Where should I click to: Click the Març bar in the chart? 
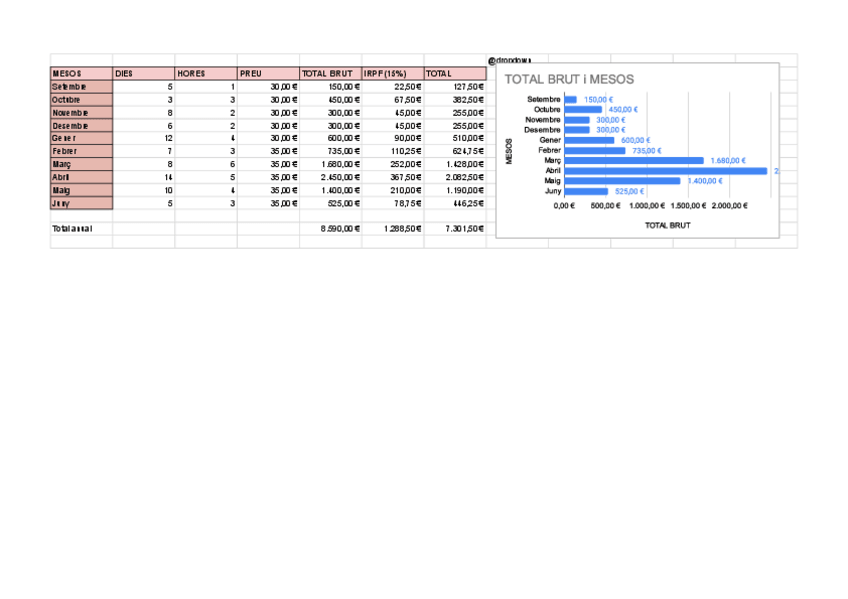pos(634,160)
